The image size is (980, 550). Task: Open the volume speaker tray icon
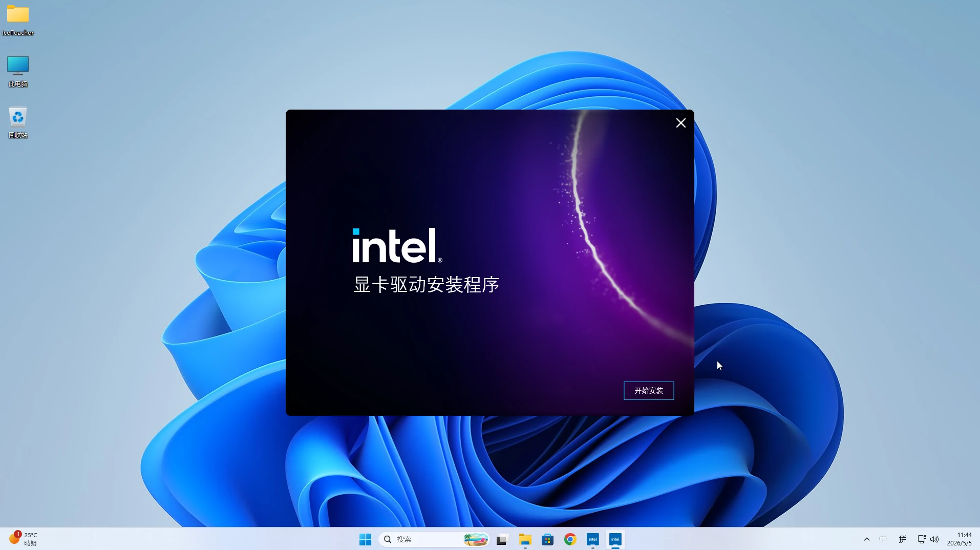coord(934,539)
